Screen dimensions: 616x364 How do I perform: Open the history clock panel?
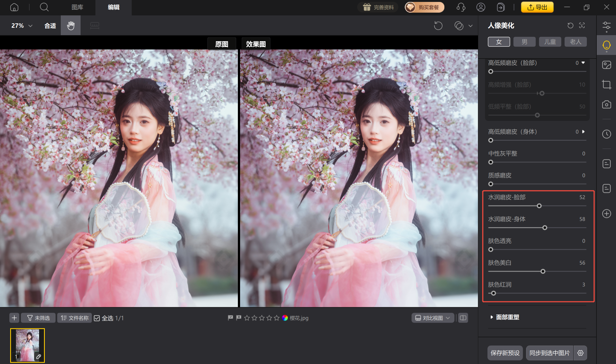pos(606,134)
